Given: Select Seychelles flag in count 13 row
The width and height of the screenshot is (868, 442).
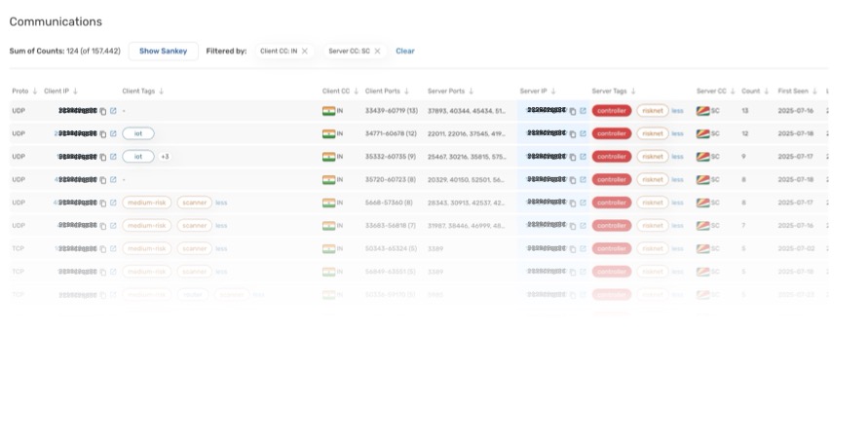Looking at the screenshot, I should (703, 111).
